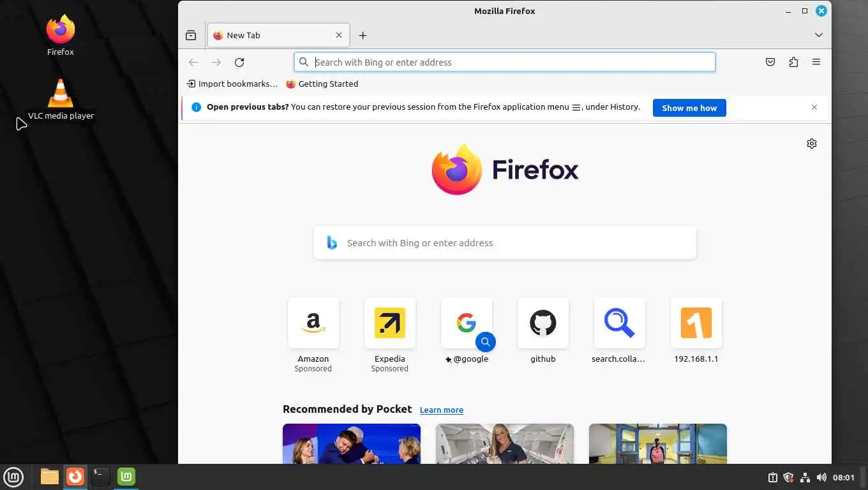This screenshot has width=868, height=490.
Task: Close the New Tab tab
Action: [339, 35]
